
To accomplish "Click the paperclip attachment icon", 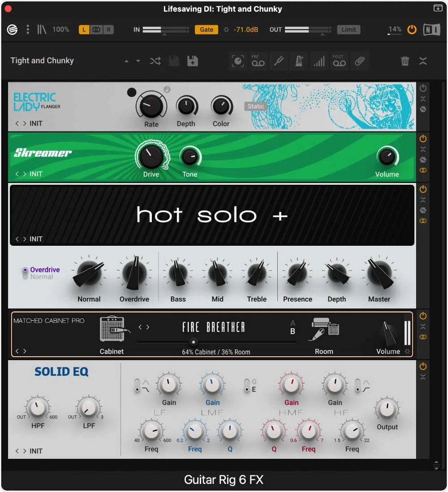I will (360, 61).
